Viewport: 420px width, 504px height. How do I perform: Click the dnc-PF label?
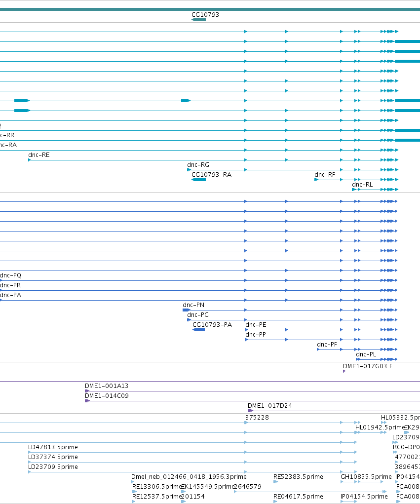point(327,345)
